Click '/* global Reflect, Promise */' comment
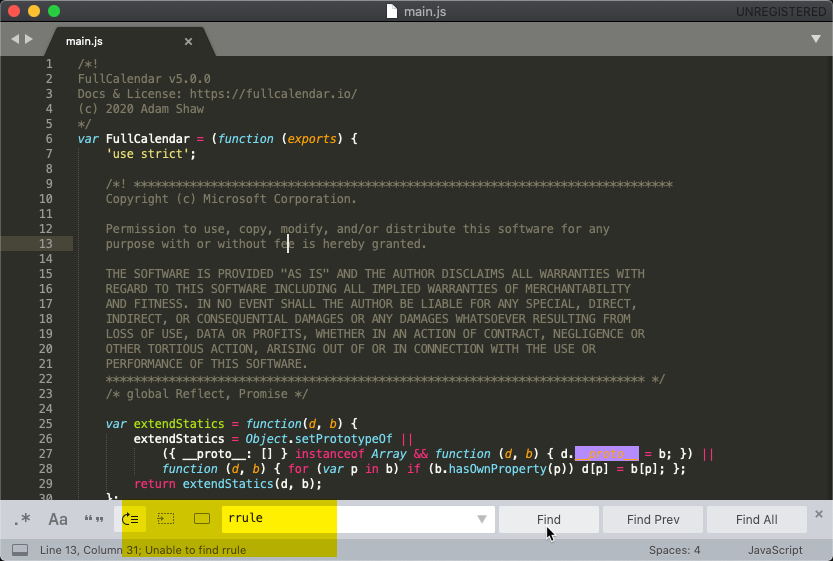This screenshot has width=833, height=561. coord(207,394)
